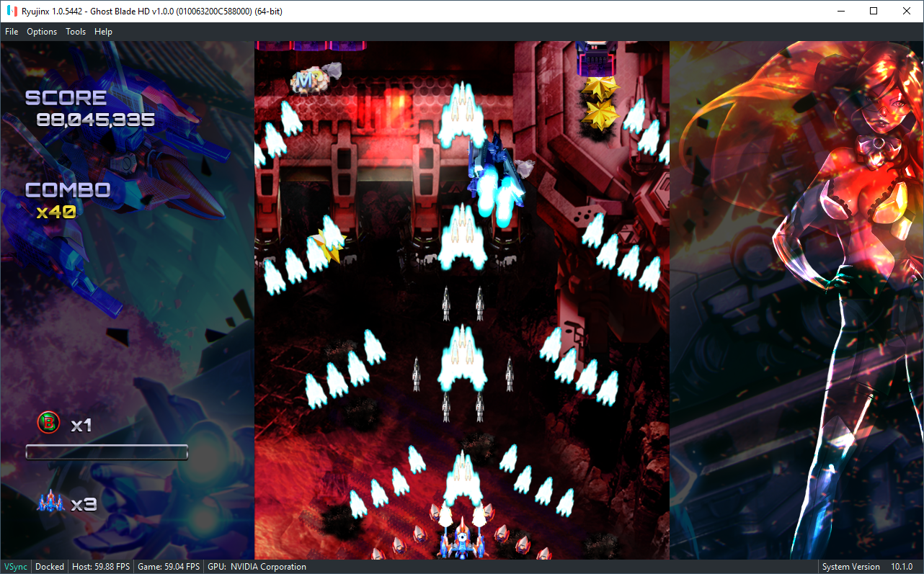Open the Help menu

[x=104, y=32]
